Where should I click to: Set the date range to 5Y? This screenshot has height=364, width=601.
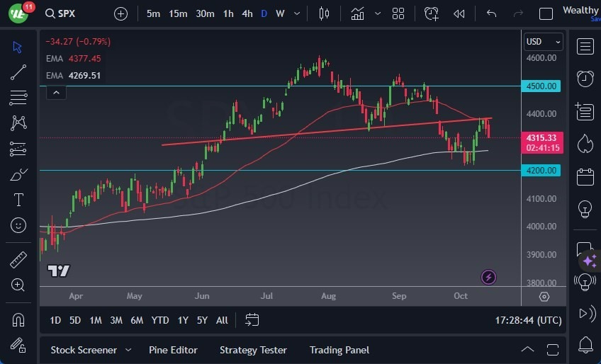tap(202, 320)
